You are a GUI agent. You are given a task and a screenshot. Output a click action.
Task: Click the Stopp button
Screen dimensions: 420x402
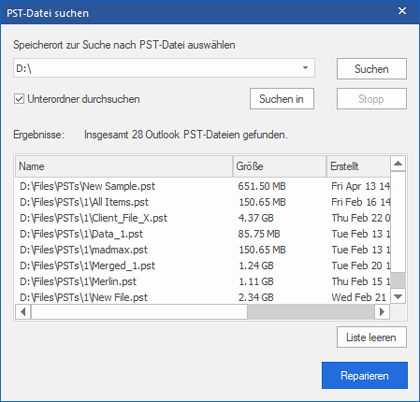[372, 99]
